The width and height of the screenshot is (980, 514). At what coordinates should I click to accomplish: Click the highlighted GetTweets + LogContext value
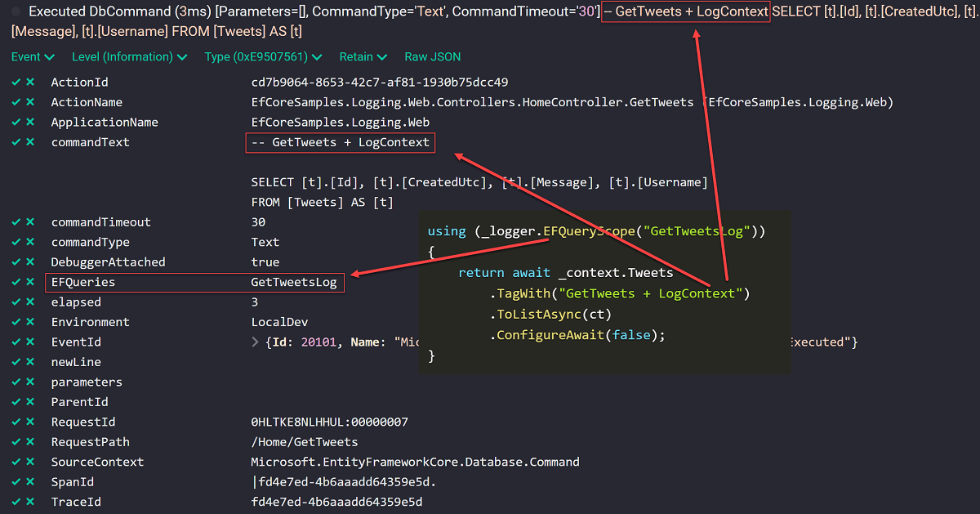[340, 141]
